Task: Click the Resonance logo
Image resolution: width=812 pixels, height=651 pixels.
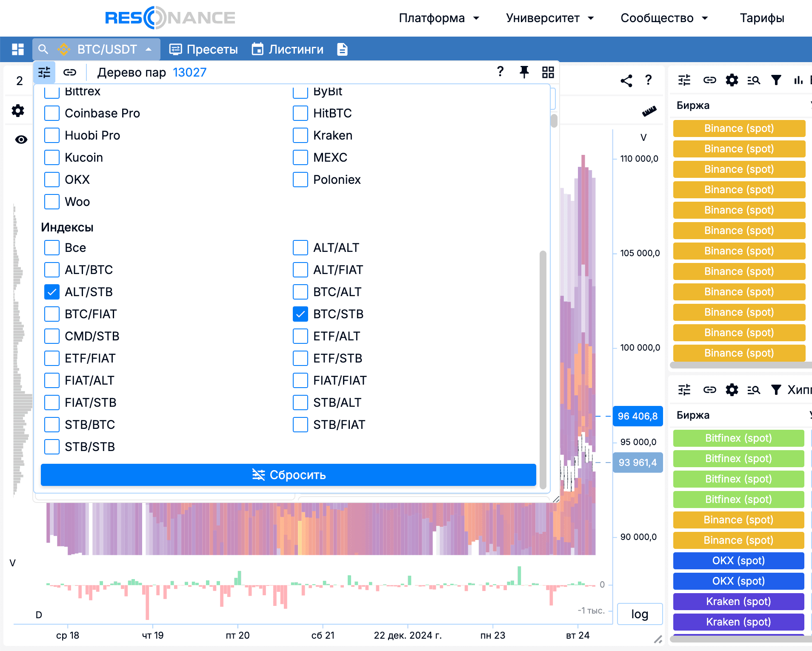Action: tap(170, 18)
